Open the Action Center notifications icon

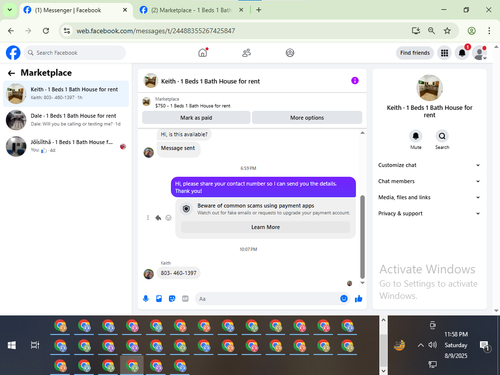click(x=484, y=346)
